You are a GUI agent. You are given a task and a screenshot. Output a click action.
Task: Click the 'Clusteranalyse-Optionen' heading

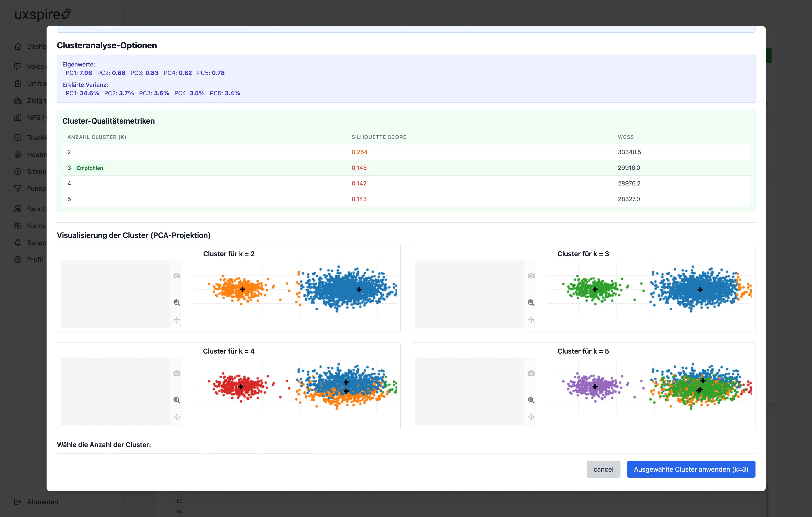(x=107, y=45)
